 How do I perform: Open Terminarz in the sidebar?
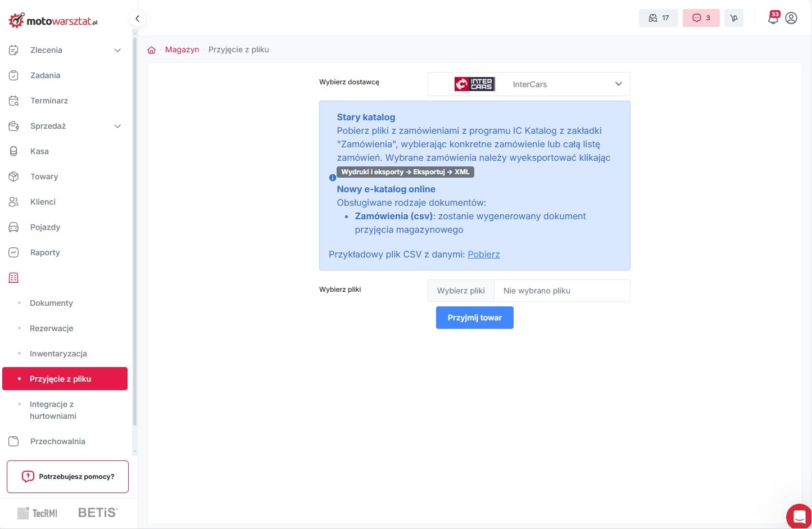49,101
